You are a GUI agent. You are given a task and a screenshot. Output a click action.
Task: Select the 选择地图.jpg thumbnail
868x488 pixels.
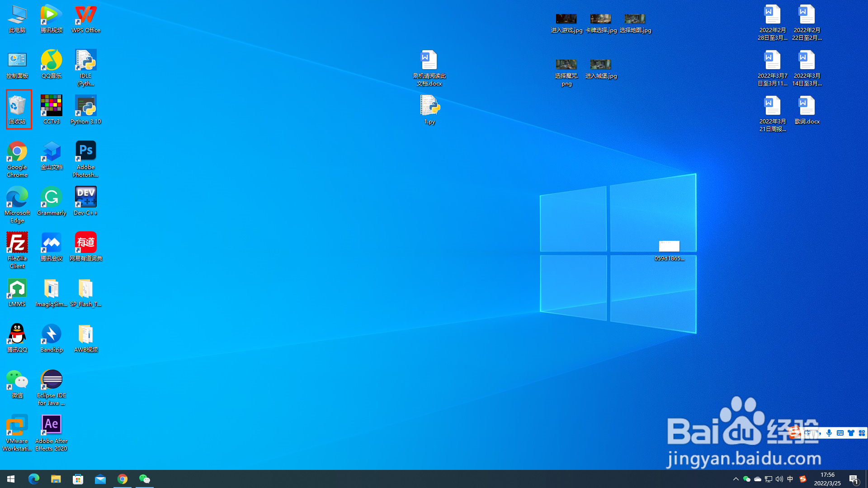(635, 23)
